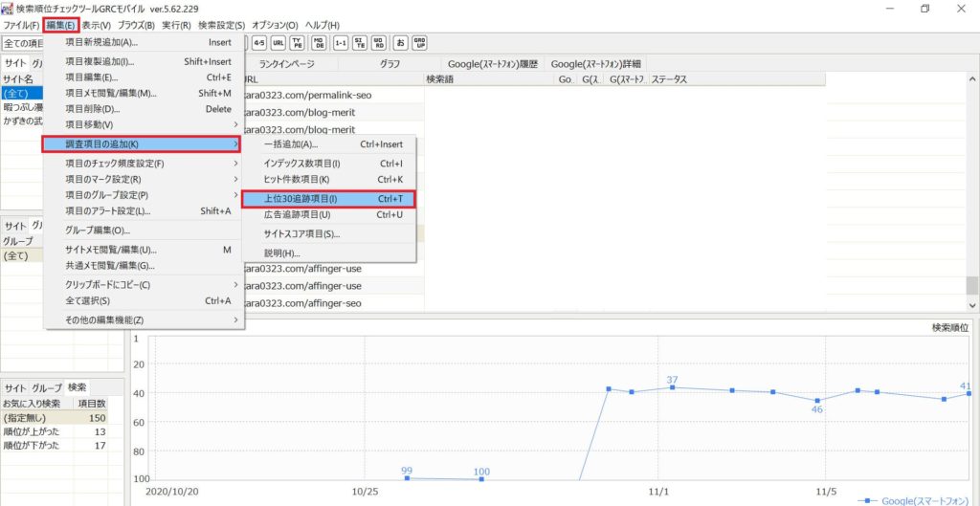Click the サイト tab in top-left panel
980x506 pixels.
click(x=15, y=64)
